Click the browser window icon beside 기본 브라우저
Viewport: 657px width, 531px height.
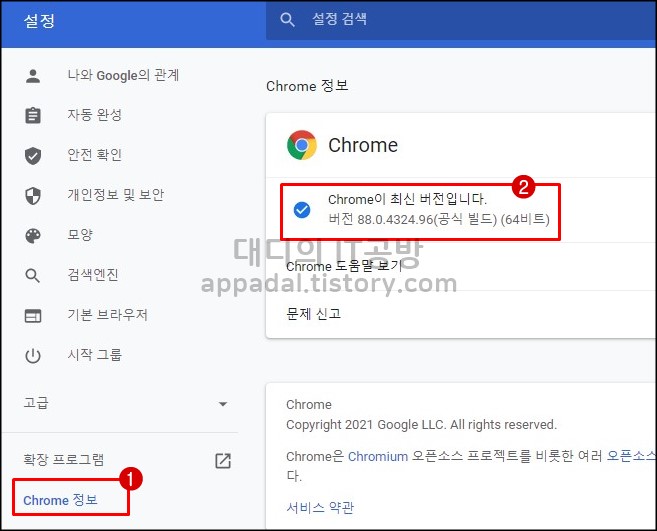pyautogui.click(x=33, y=316)
